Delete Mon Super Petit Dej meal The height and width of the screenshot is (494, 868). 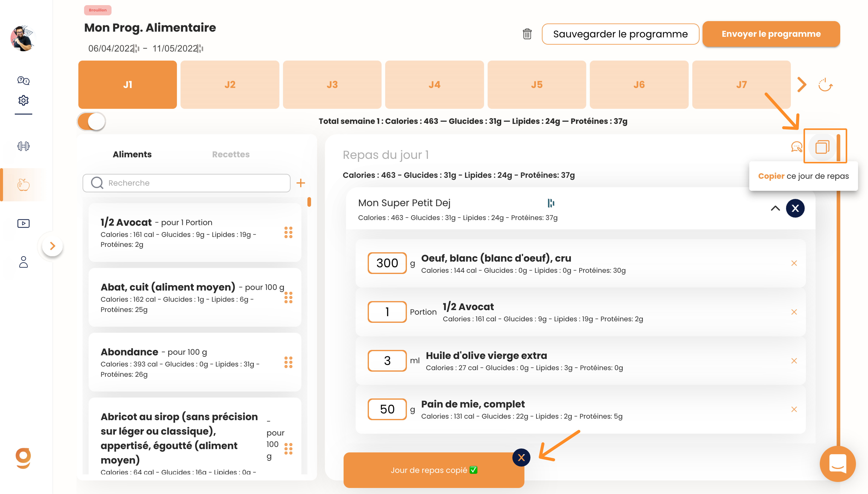[795, 208]
